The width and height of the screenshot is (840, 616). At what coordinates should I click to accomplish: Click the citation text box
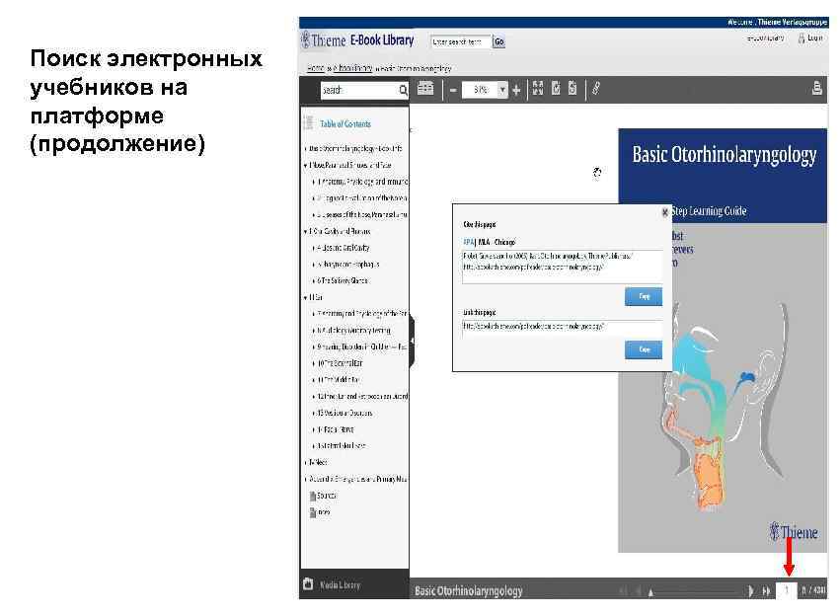point(563,267)
